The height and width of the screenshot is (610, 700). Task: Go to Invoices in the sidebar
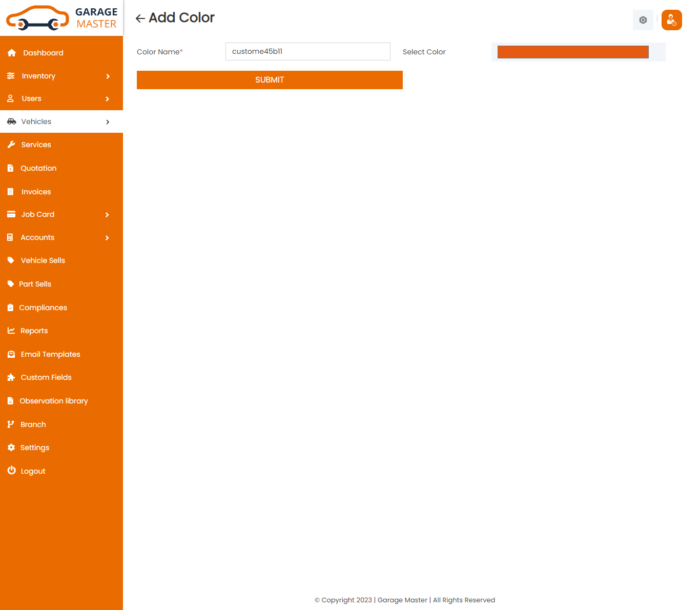[x=36, y=192]
